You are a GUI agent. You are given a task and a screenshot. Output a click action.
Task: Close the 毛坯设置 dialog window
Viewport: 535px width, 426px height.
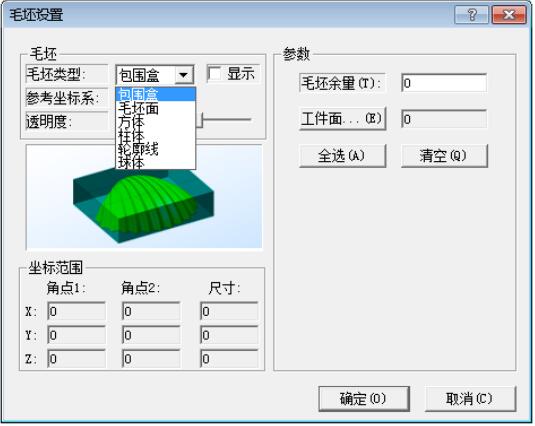[x=509, y=15]
